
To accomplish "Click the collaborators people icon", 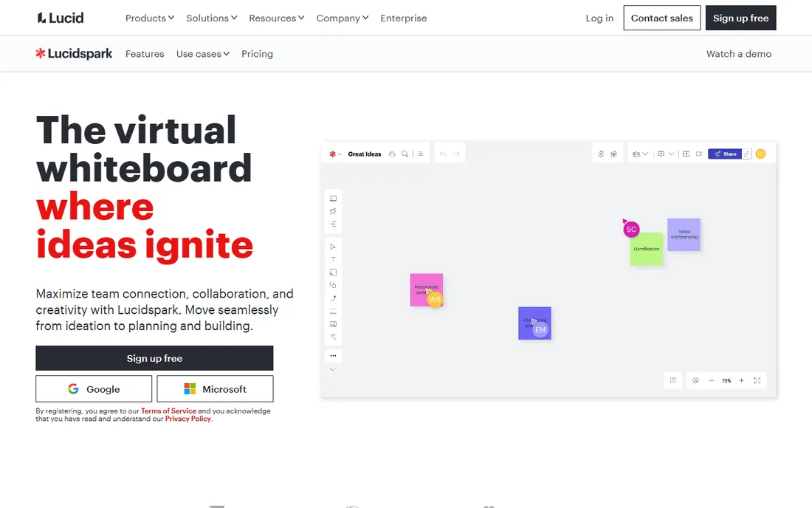I will click(x=636, y=154).
